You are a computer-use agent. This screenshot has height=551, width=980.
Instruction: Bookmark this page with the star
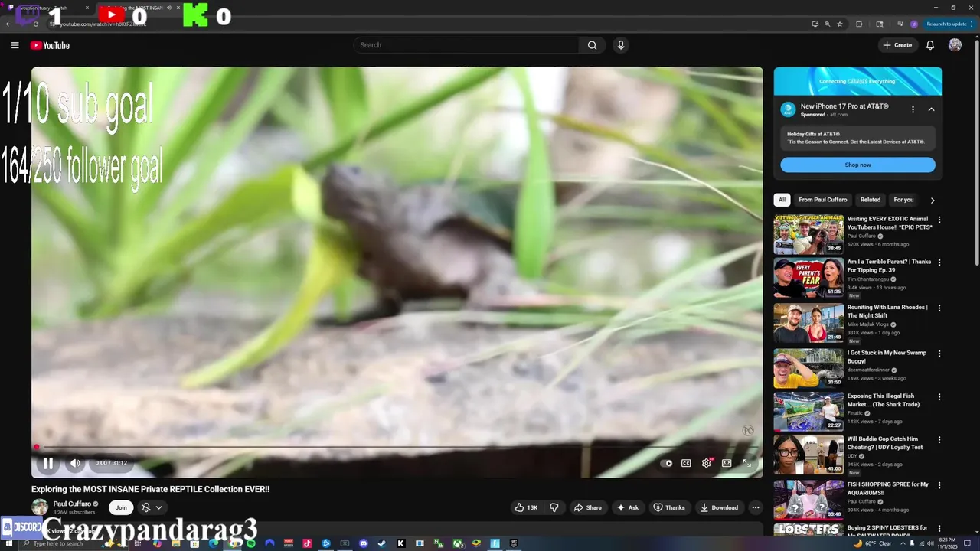point(840,24)
